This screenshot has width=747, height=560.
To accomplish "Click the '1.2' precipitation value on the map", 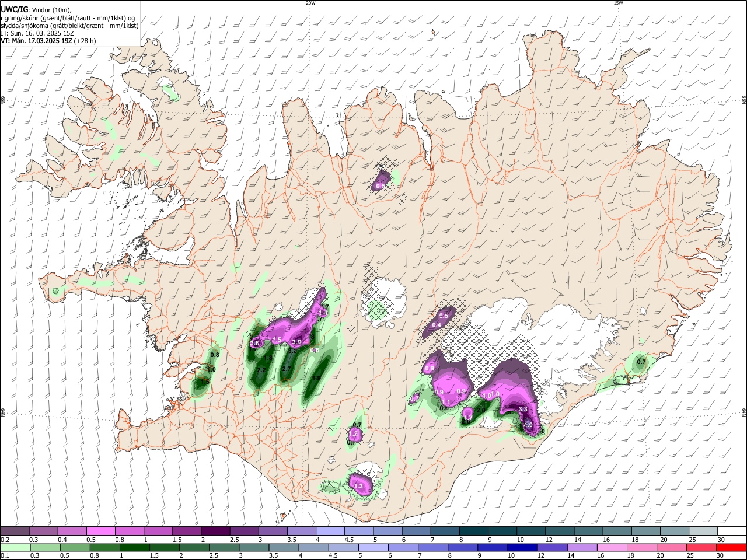I will pos(353,434).
